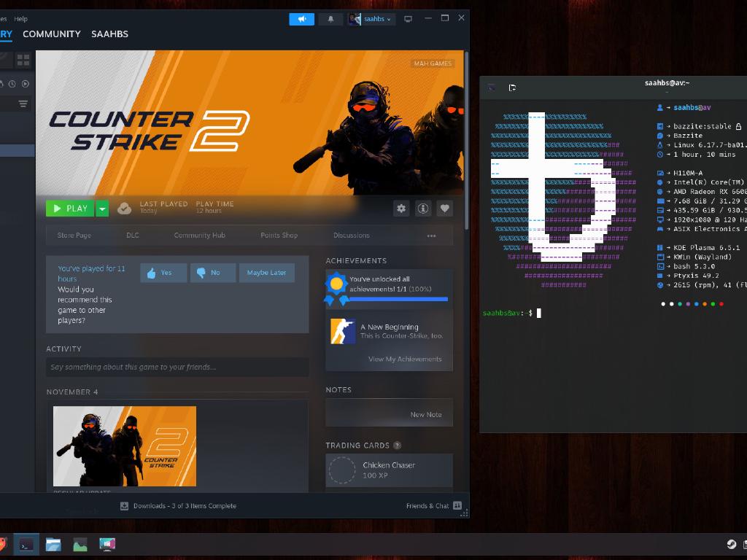Click the cloud sync status icon
The height and width of the screenshot is (560, 747).
[x=125, y=209]
